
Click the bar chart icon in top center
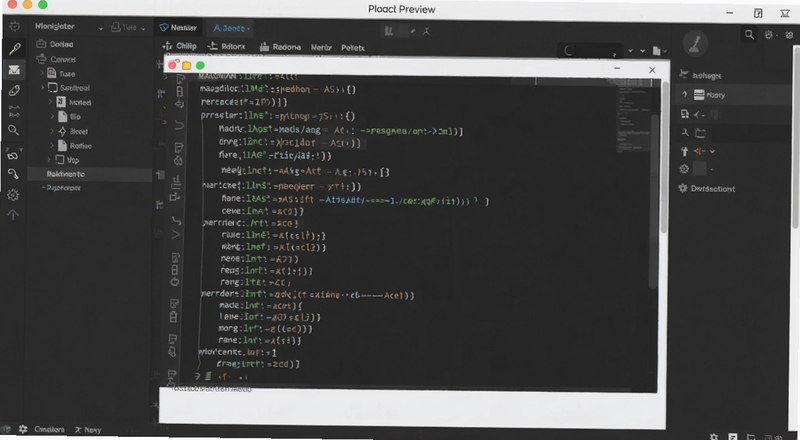click(x=389, y=31)
